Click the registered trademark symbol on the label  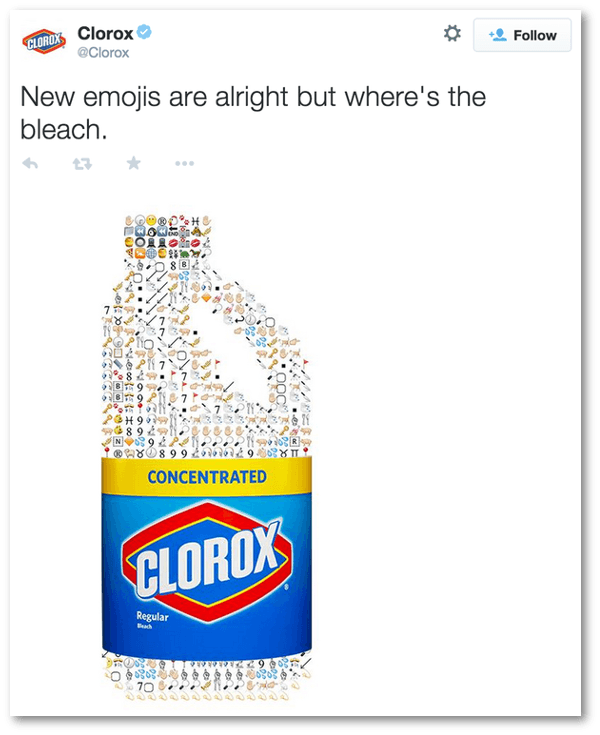[x=286, y=586]
